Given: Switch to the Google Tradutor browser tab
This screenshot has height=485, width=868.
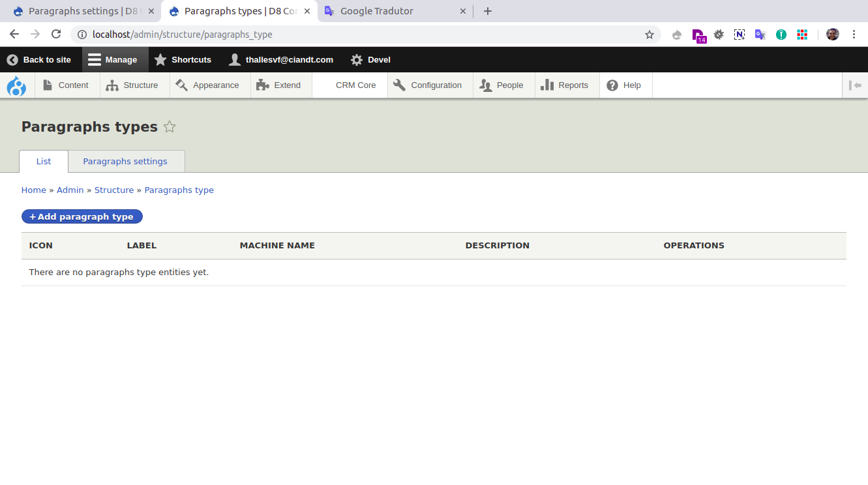Looking at the screenshot, I should pos(376,11).
